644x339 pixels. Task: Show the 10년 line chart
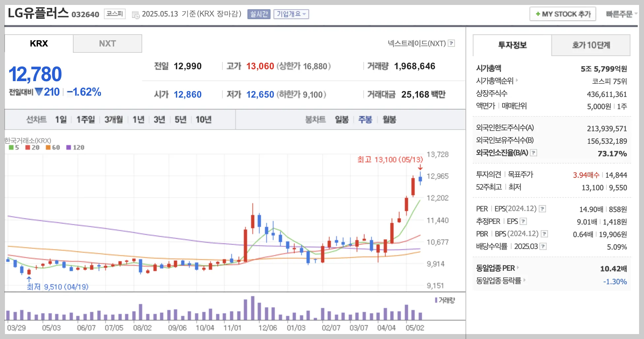click(204, 119)
